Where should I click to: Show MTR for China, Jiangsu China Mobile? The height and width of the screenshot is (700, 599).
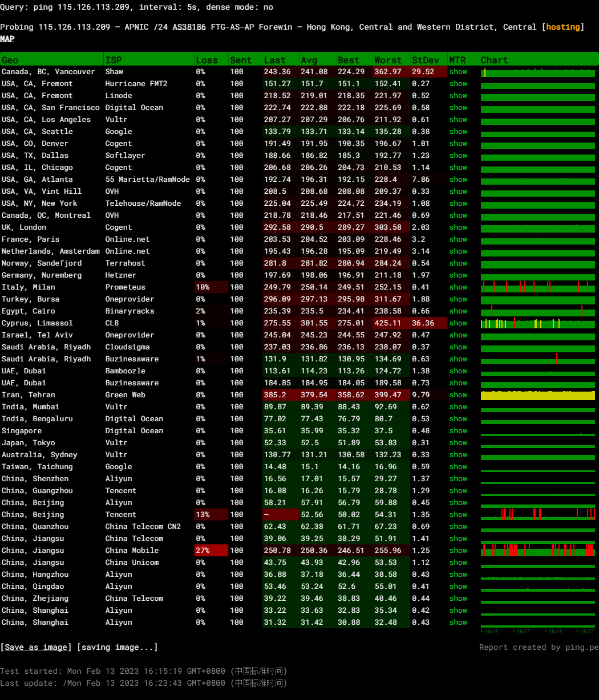pos(458,551)
